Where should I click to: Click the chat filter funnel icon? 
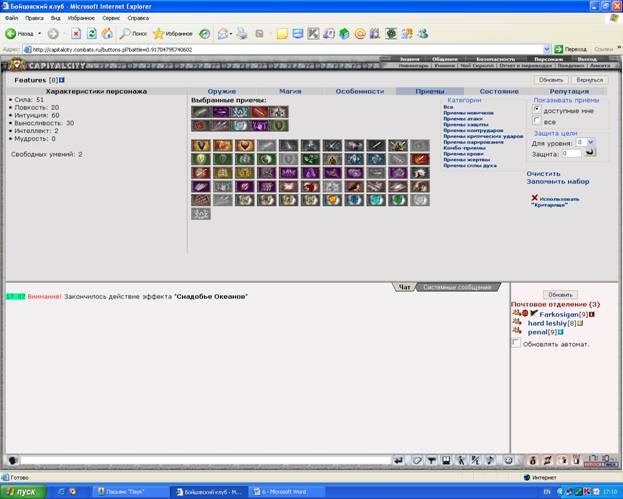(x=431, y=460)
